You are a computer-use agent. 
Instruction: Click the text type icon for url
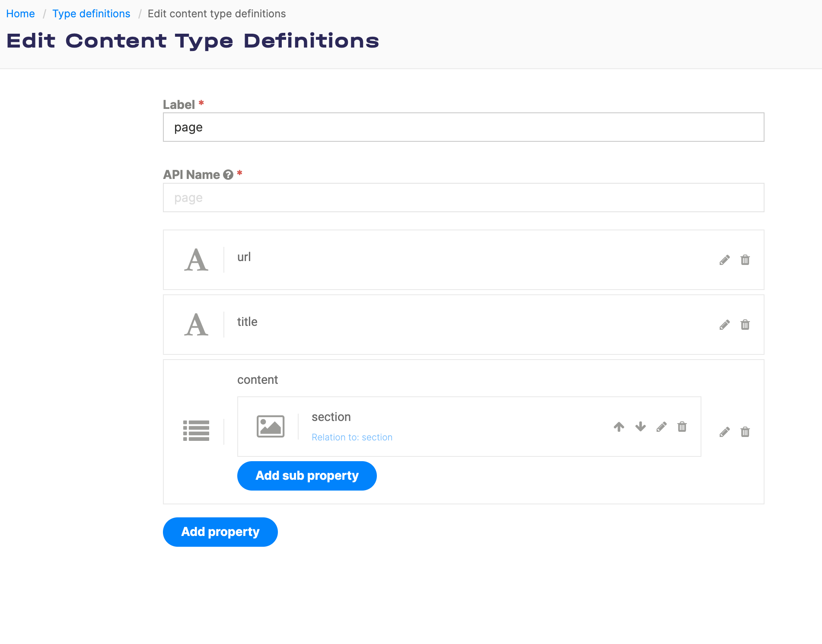[196, 260]
